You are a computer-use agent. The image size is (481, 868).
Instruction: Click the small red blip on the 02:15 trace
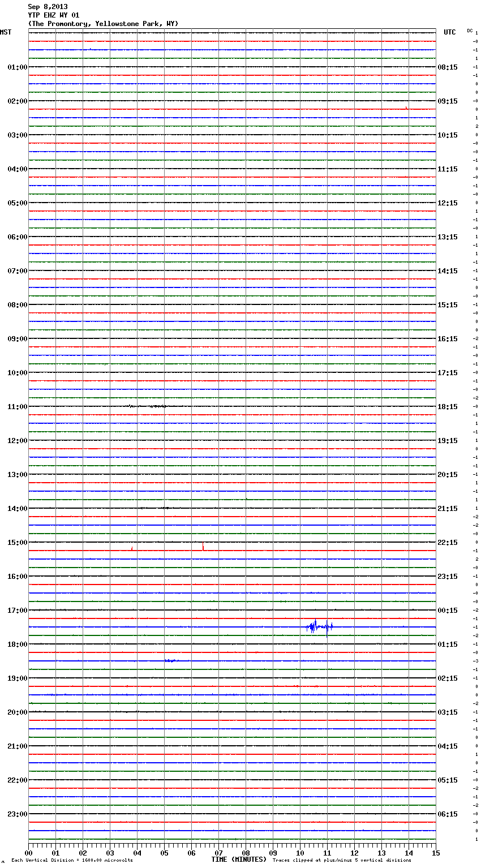pyautogui.click(x=406, y=108)
